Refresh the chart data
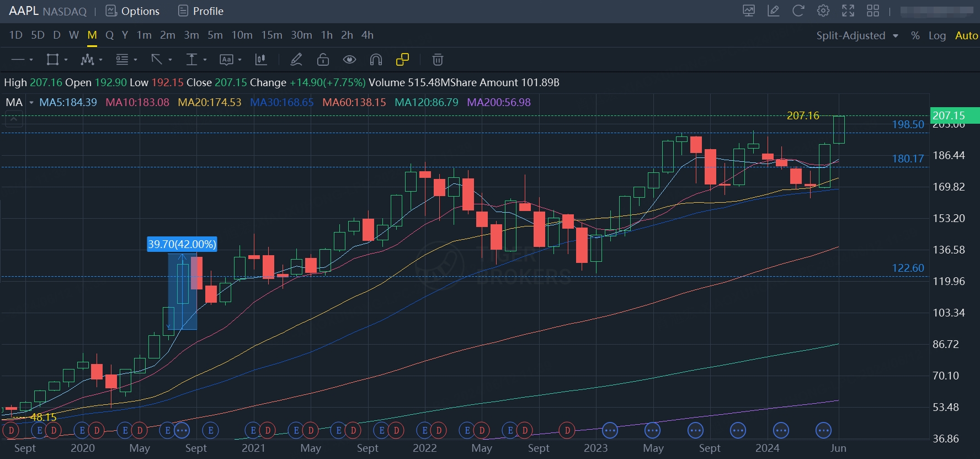 [798, 10]
